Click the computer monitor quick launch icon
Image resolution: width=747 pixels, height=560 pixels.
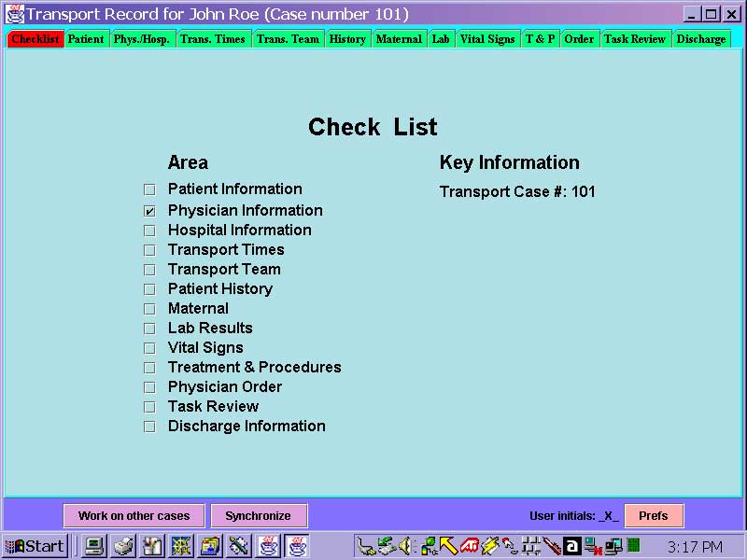click(94, 545)
